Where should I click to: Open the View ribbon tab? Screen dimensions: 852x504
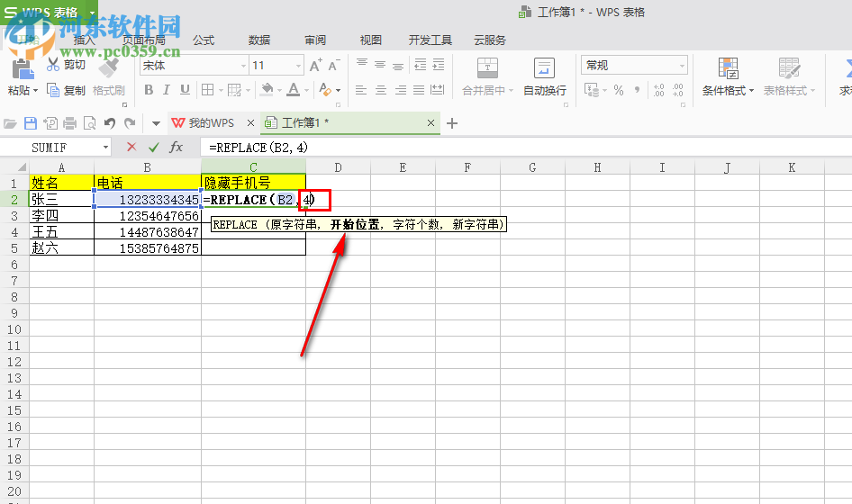pyautogui.click(x=370, y=40)
